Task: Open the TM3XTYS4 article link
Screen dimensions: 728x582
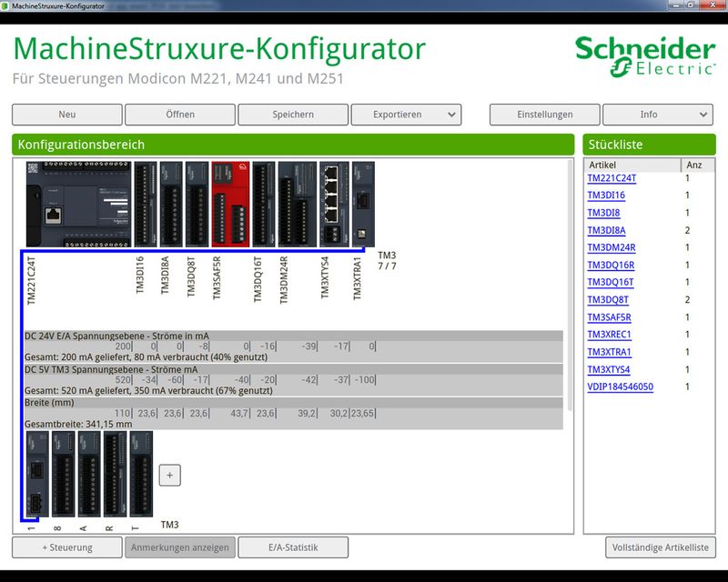Action: click(609, 370)
